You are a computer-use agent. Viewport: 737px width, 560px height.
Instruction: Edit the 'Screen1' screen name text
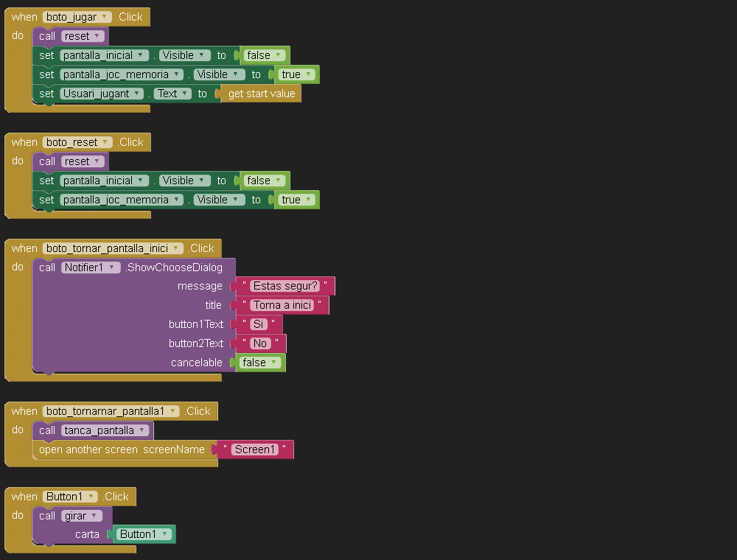255,449
